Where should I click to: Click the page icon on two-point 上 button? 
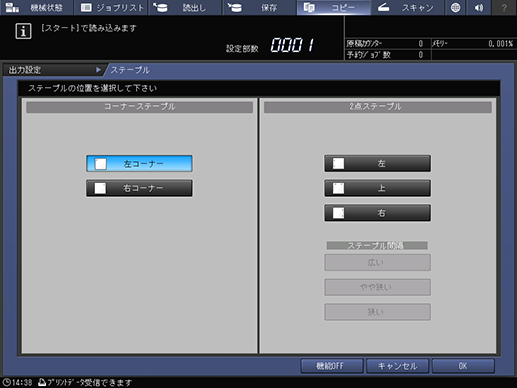coord(339,188)
